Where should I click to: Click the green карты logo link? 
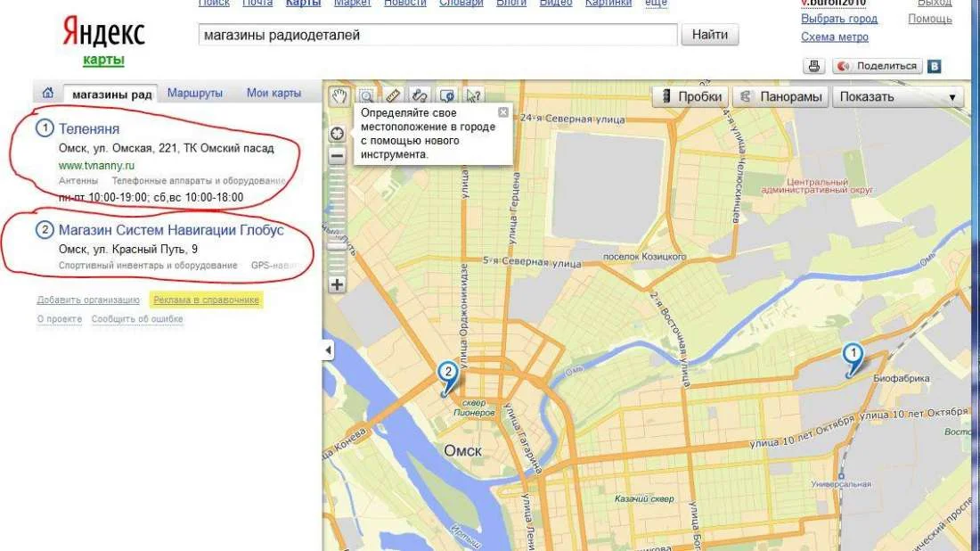pos(103,60)
